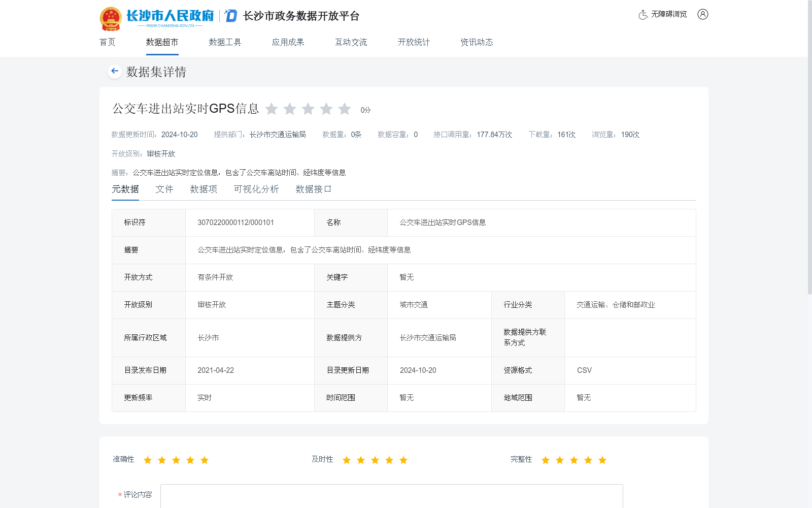Set 完整性 rating to four stars
The height and width of the screenshot is (508, 812).
[x=588, y=460]
